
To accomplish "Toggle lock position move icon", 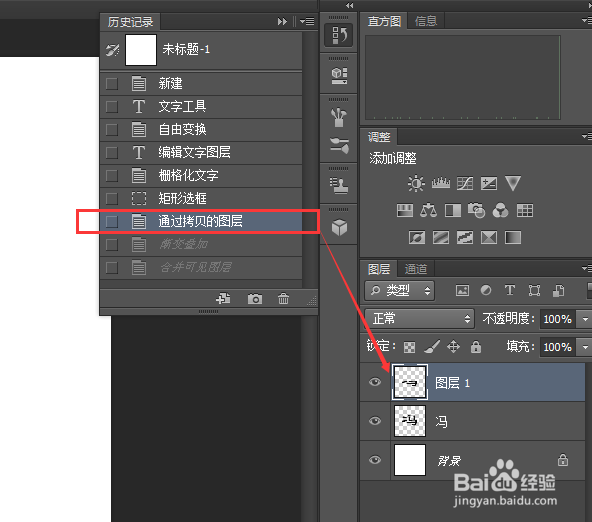I will (453, 346).
